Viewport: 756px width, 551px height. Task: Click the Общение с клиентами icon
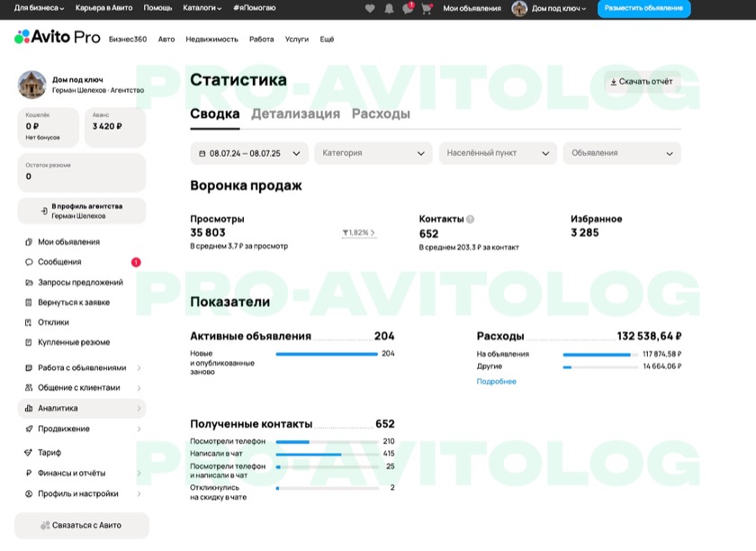coord(29,388)
